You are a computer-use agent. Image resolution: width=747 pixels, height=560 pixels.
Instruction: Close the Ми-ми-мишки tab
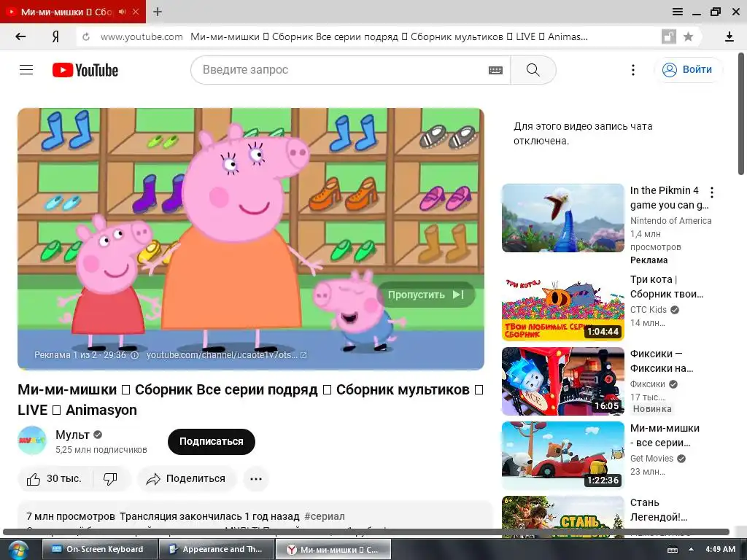(136, 12)
